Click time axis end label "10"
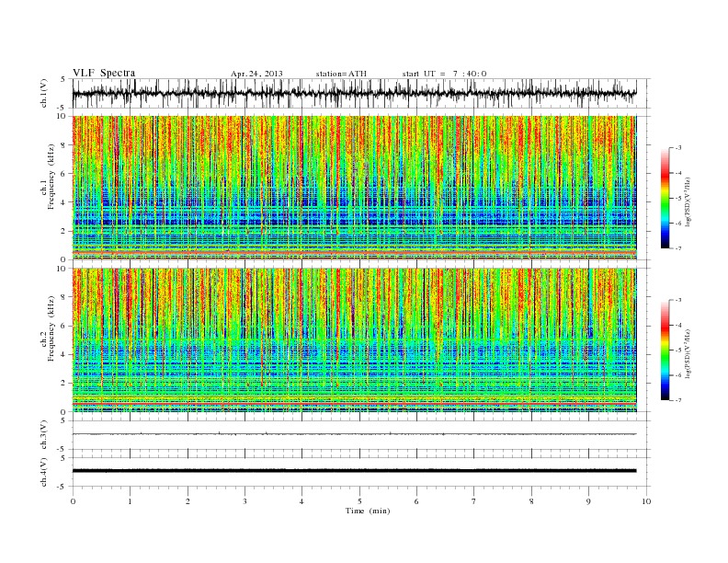The height and width of the screenshot is (563, 728). click(x=646, y=501)
